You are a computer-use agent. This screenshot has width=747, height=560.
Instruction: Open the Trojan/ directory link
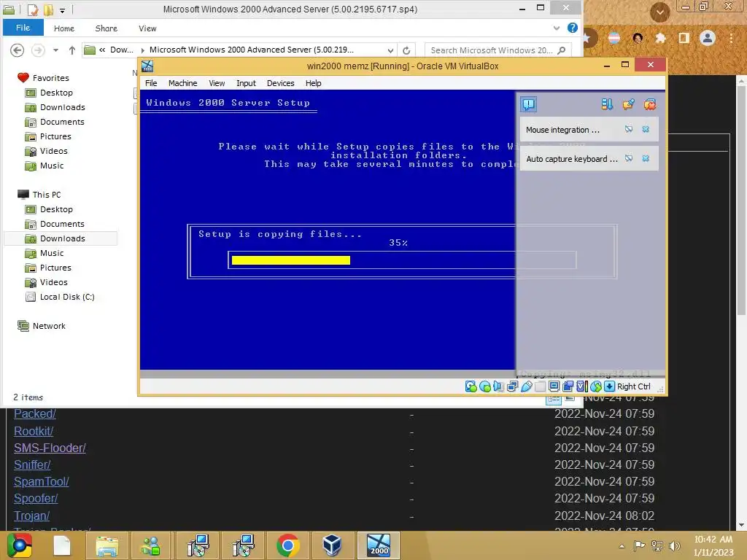coord(31,516)
